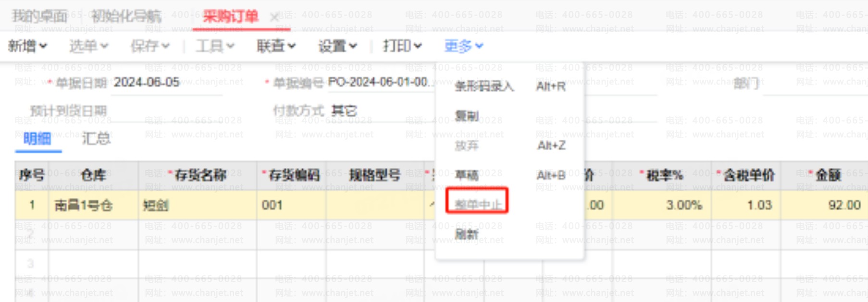Switch to 初始化导航 tab

click(126, 16)
